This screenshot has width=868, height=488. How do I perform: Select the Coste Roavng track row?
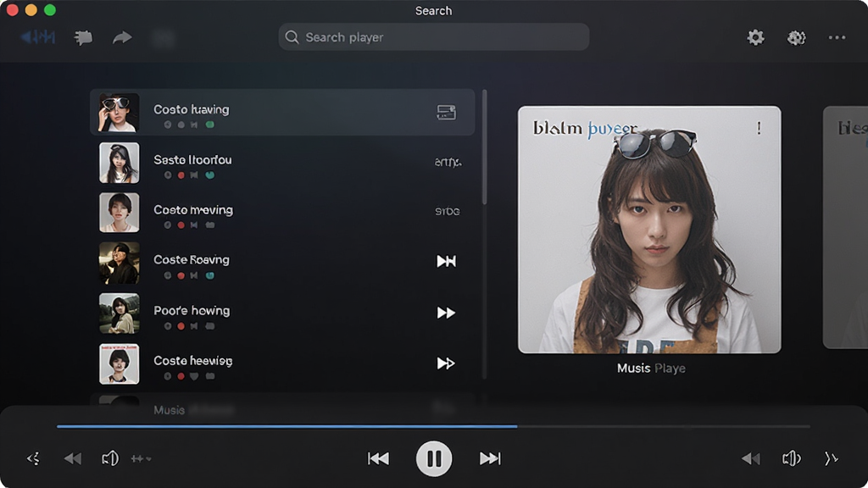(282, 263)
